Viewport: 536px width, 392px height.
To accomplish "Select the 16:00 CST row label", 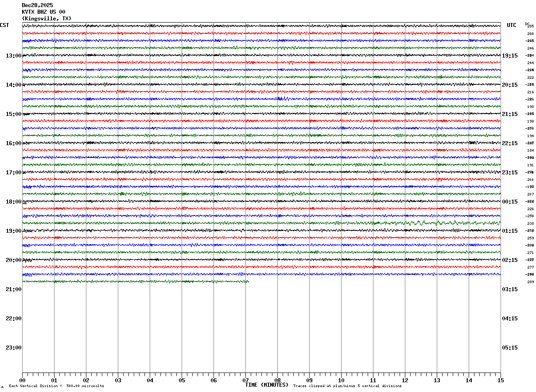I will 14,143.
